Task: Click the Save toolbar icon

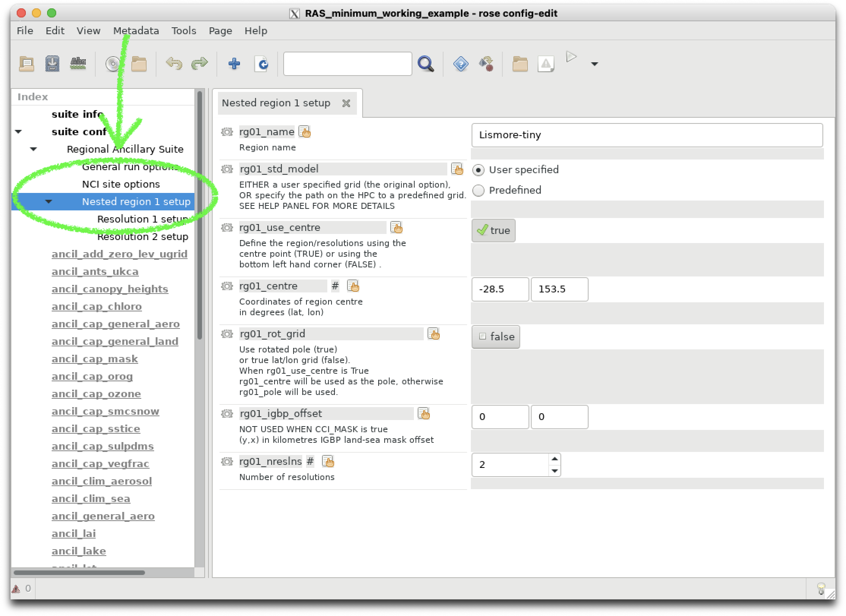Action: [52, 64]
